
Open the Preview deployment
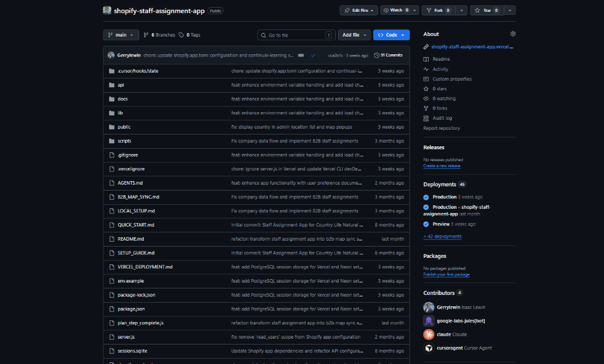(441, 224)
